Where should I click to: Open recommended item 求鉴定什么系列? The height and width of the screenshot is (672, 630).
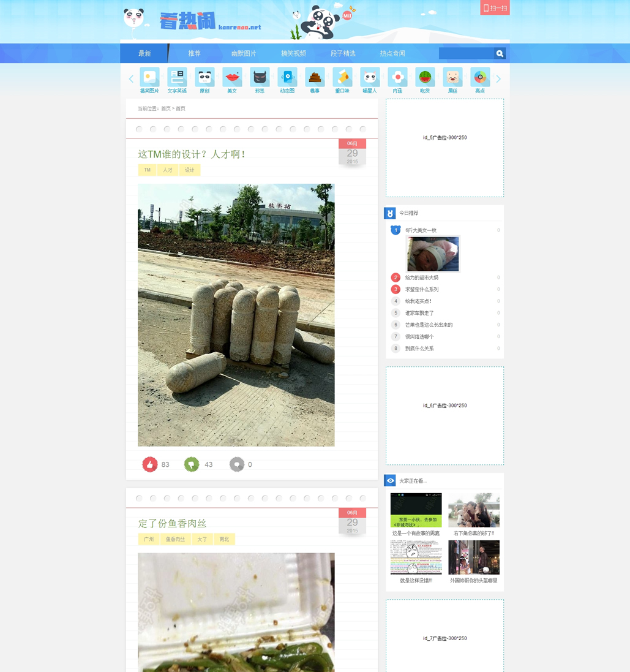422,289
